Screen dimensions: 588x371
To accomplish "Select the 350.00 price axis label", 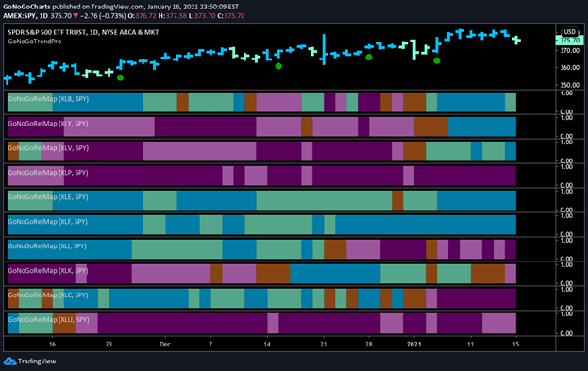I will click(x=570, y=85).
